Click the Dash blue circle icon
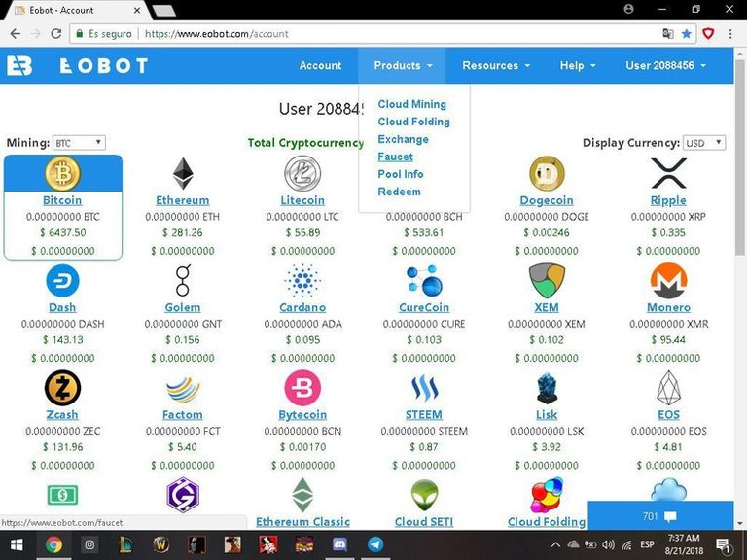The width and height of the screenshot is (747, 560). click(62, 281)
